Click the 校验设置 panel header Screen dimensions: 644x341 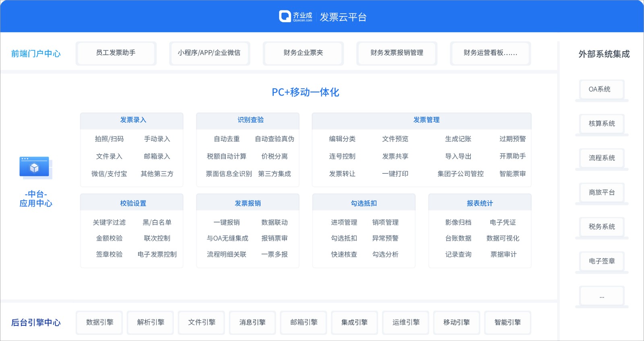pyautogui.click(x=132, y=203)
